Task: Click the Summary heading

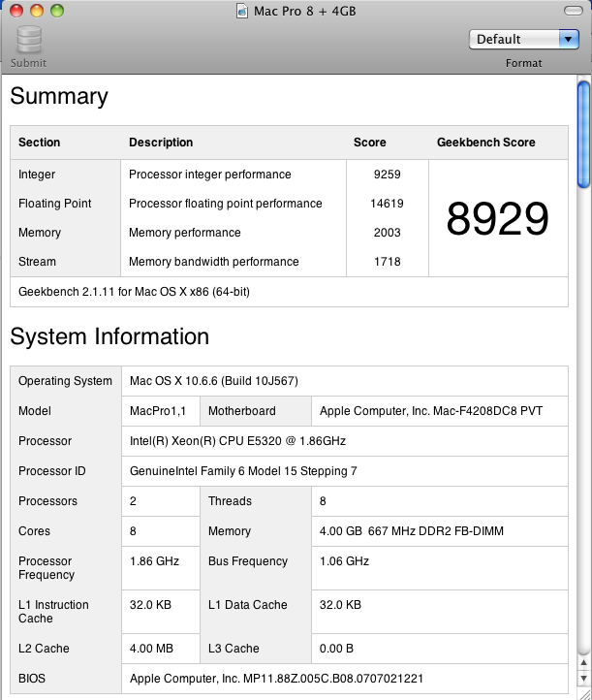Action: [x=59, y=96]
